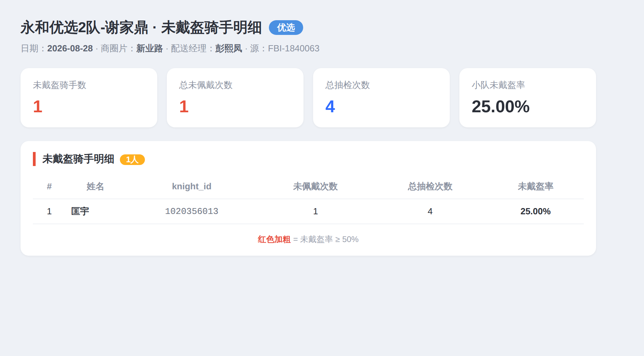The height and width of the screenshot is (356, 644).
Task: Click the 商圈片 value 新业路
Action: pos(149,48)
